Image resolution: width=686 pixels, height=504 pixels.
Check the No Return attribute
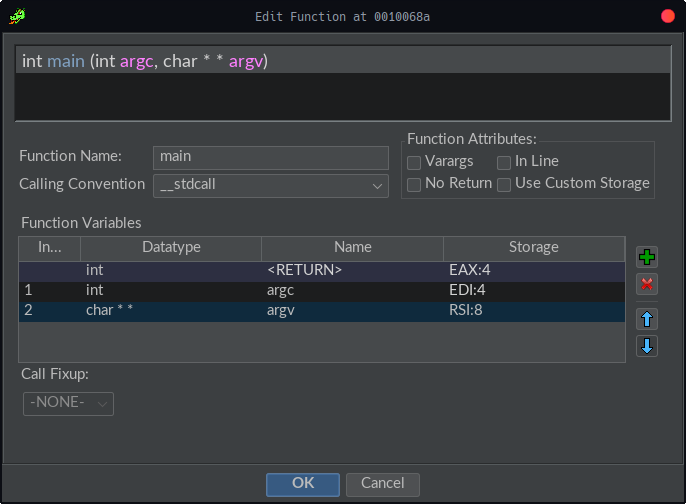(414, 184)
